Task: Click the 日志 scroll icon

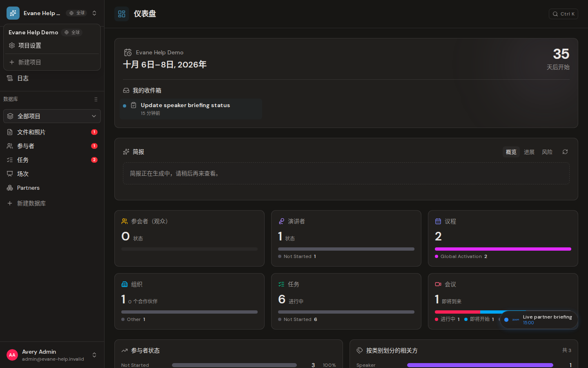Action: pyautogui.click(x=10, y=78)
